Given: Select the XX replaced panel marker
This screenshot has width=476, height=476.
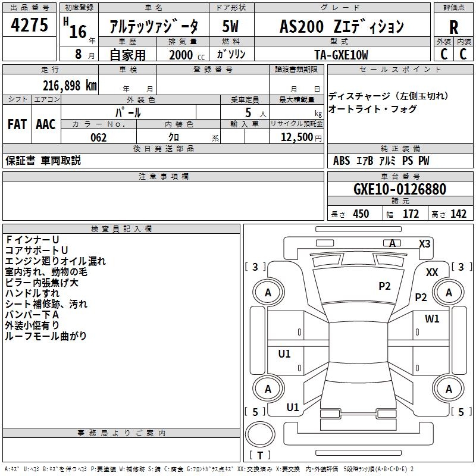Looking at the screenshot, I should click(x=432, y=272).
